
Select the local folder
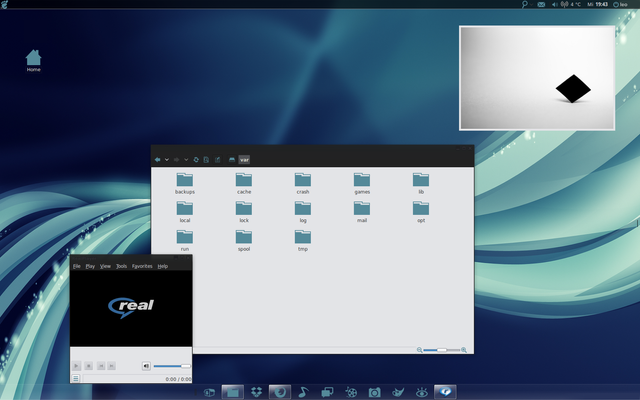coord(184,212)
